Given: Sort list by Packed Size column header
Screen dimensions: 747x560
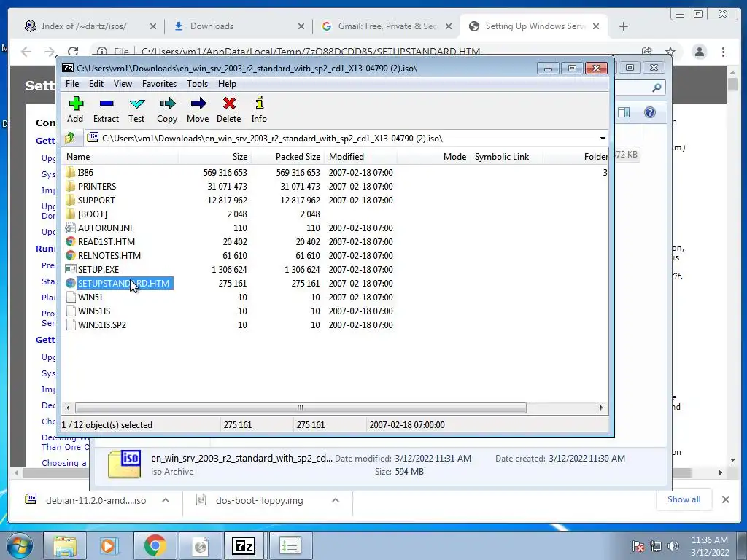Looking at the screenshot, I should point(287,157).
